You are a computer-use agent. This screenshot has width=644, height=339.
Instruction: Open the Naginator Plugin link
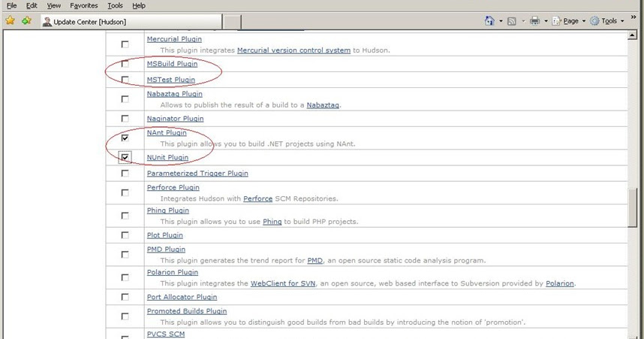coord(176,119)
